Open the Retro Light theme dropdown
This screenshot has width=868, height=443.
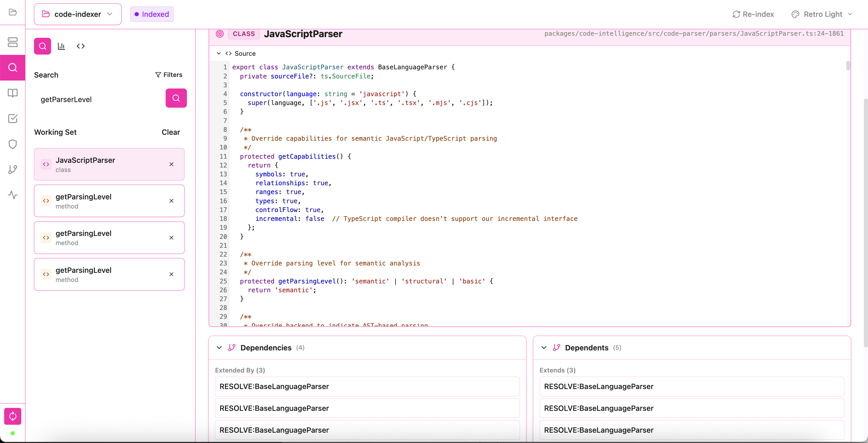pos(822,14)
